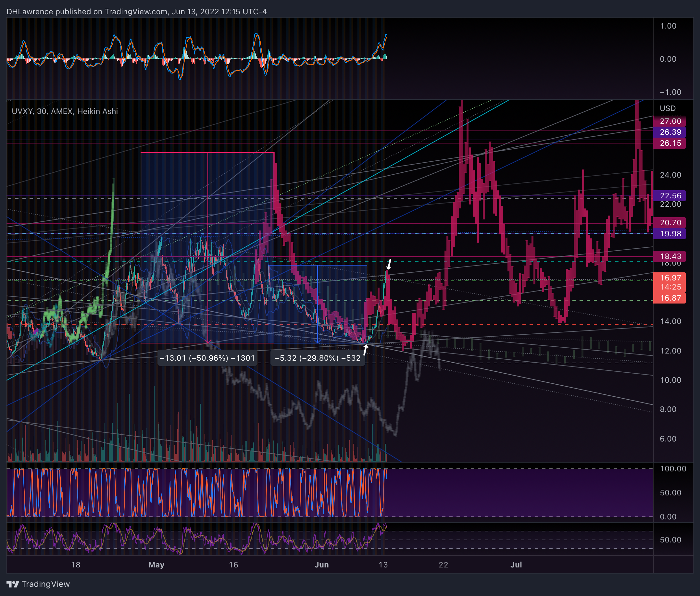Click the 14.00 price axis tick

[x=670, y=321]
